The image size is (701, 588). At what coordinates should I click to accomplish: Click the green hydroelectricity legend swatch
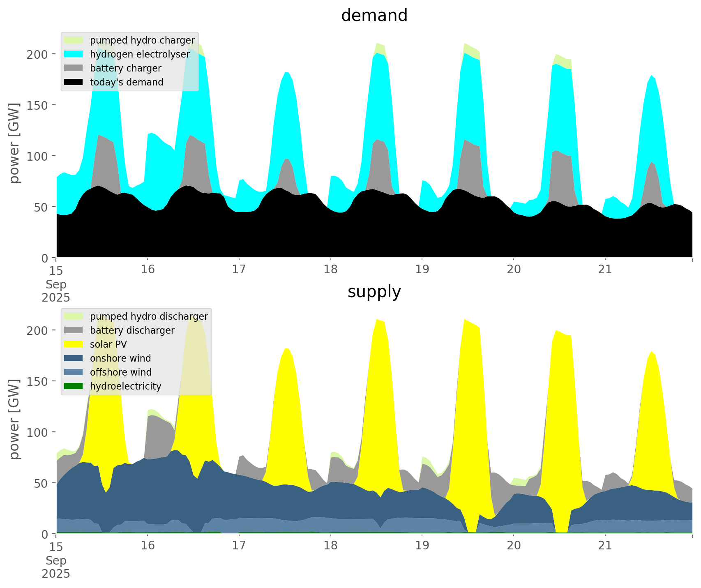pyautogui.click(x=74, y=386)
